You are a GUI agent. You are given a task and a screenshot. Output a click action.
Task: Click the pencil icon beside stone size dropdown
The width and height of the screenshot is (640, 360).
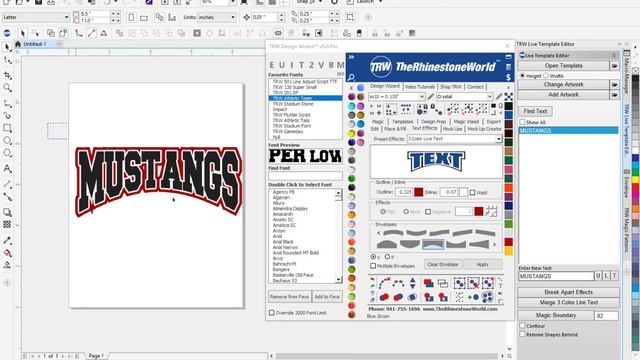[x=431, y=97]
